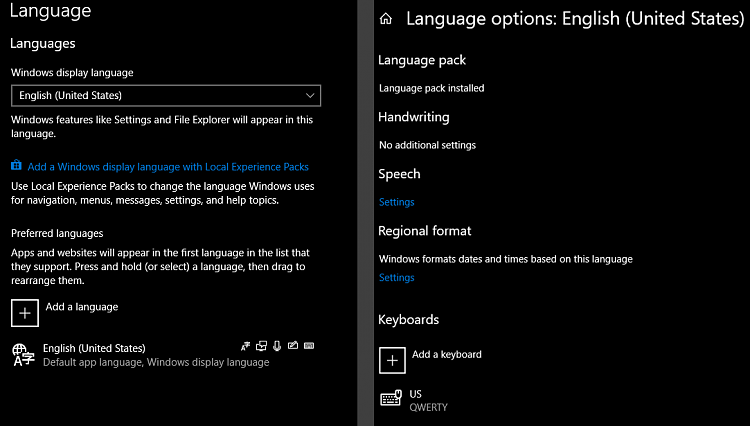Click the 'Language options: English (United States)' title
The image size is (750, 426).
pyautogui.click(x=575, y=19)
